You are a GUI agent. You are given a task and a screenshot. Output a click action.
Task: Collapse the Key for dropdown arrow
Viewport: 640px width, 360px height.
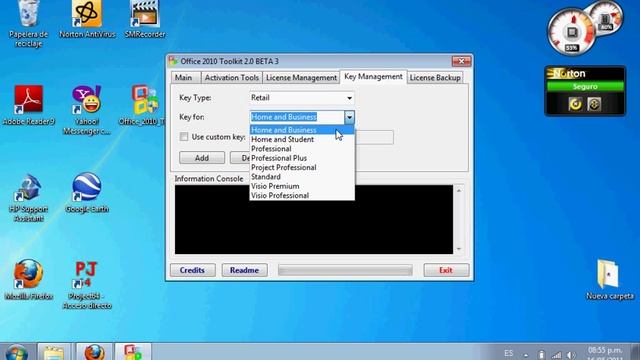click(349, 118)
